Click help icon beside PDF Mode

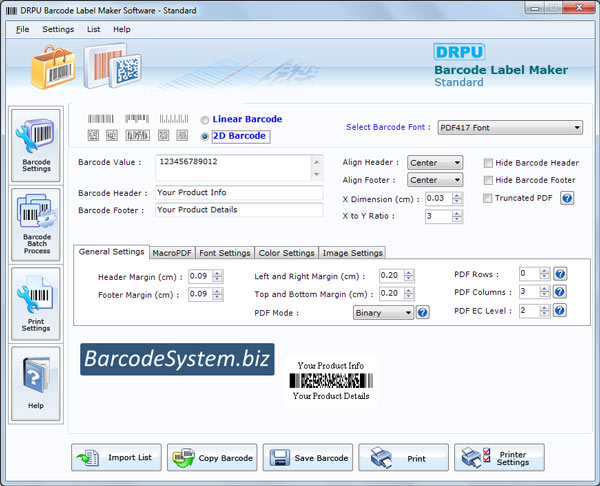[422, 313]
